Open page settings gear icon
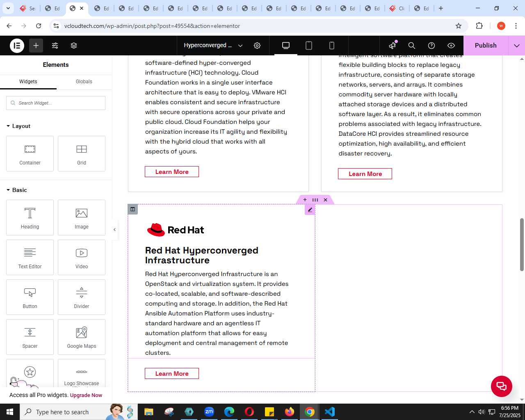Image resolution: width=525 pixels, height=420 pixels. (x=257, y=46)
